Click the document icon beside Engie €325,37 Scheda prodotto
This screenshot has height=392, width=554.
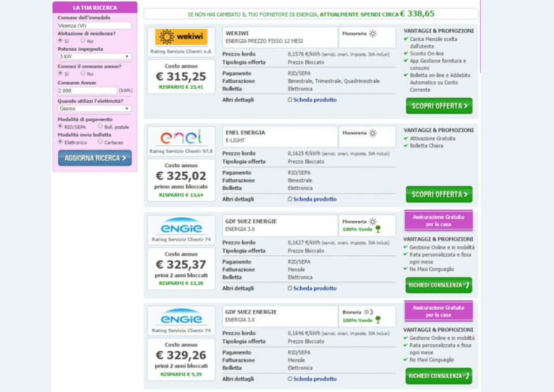[290, 288]
